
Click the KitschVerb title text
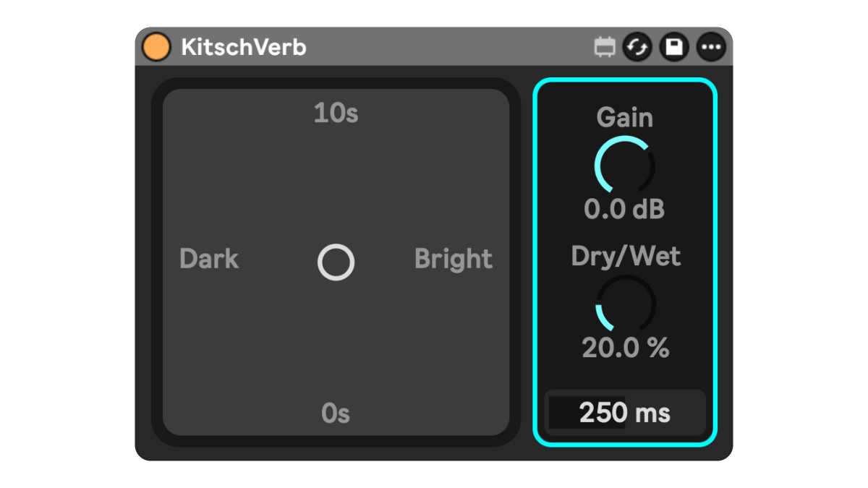(244, 46)
